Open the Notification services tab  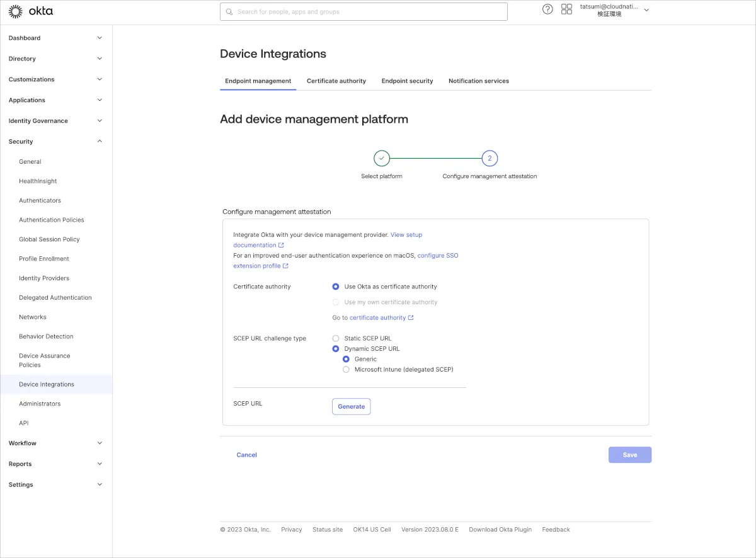pos(478,81)
